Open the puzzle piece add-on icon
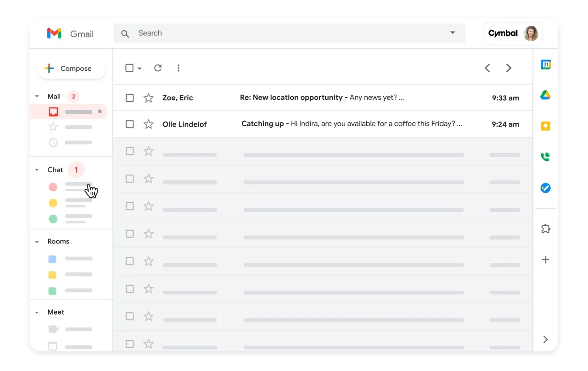 tap(545, 229)
